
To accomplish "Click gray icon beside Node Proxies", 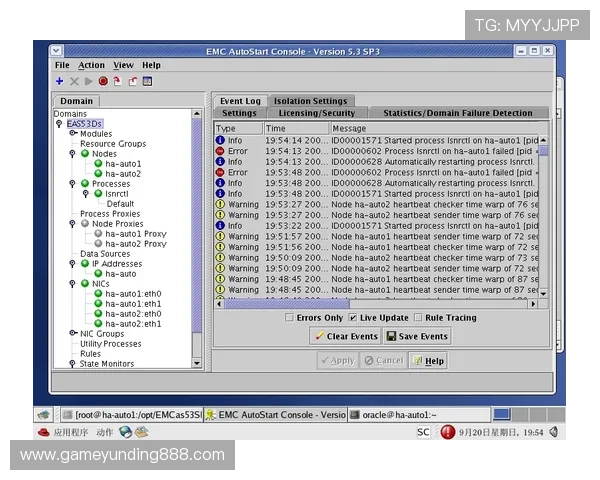I will point(85,224).
